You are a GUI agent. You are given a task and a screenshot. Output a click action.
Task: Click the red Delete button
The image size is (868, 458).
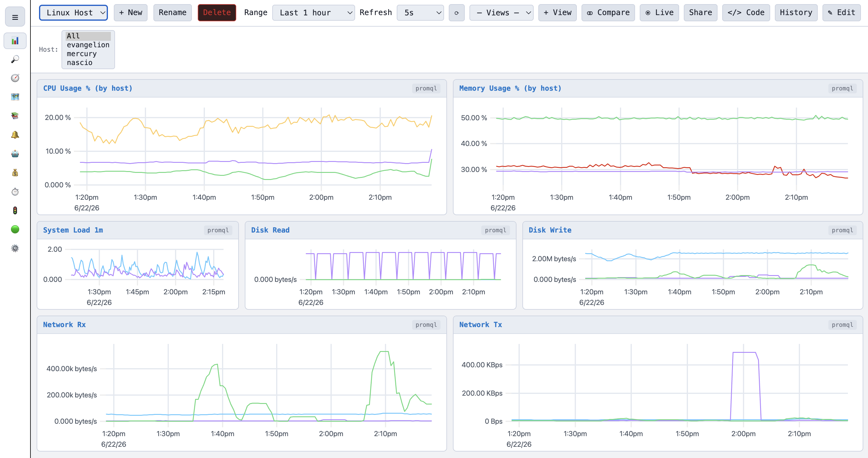point(217,13)
